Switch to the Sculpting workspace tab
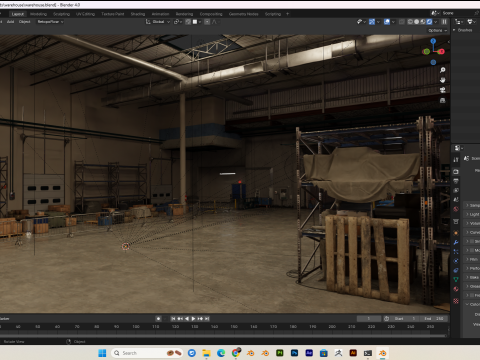 coord(62,14)
